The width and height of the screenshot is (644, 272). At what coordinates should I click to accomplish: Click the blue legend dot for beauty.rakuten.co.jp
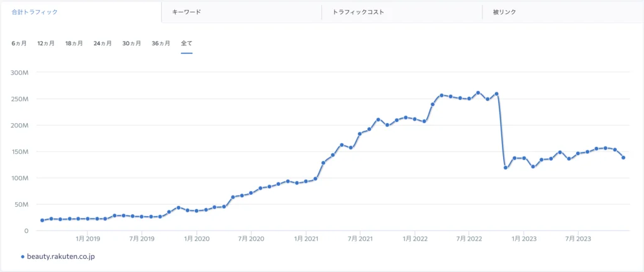pos(23,256)
